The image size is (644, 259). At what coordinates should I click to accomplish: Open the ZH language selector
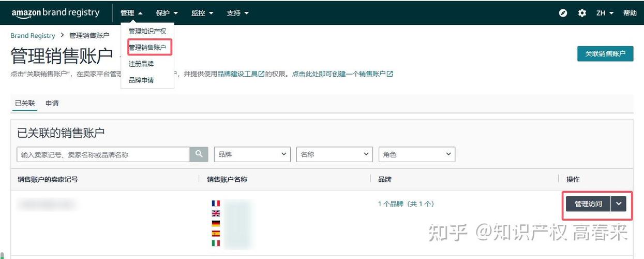[x=605, y=13]
